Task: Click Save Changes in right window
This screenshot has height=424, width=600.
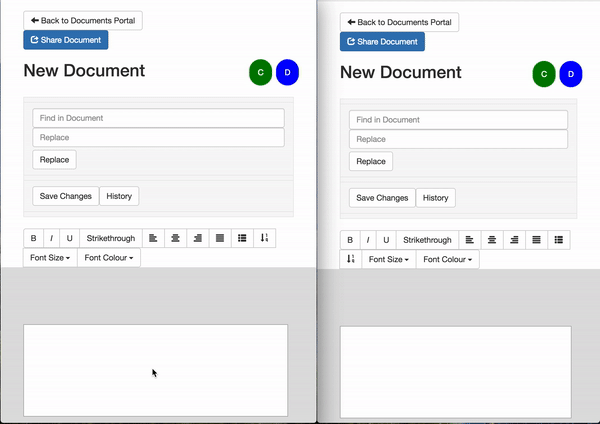Action: pyautogui.click(x=382, y=198)
